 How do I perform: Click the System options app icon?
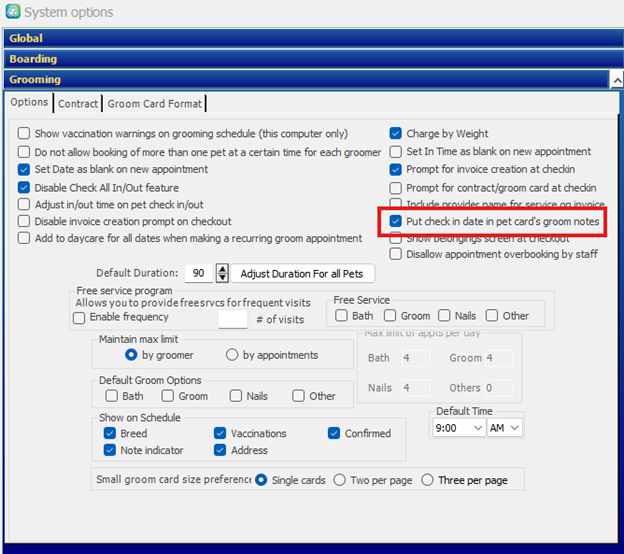click(x=12, y=11)
